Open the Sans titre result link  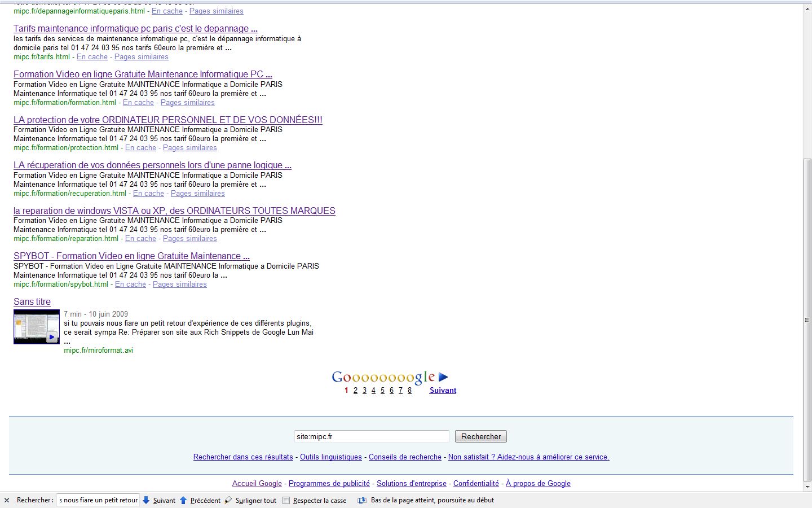[x=32, y=302]
